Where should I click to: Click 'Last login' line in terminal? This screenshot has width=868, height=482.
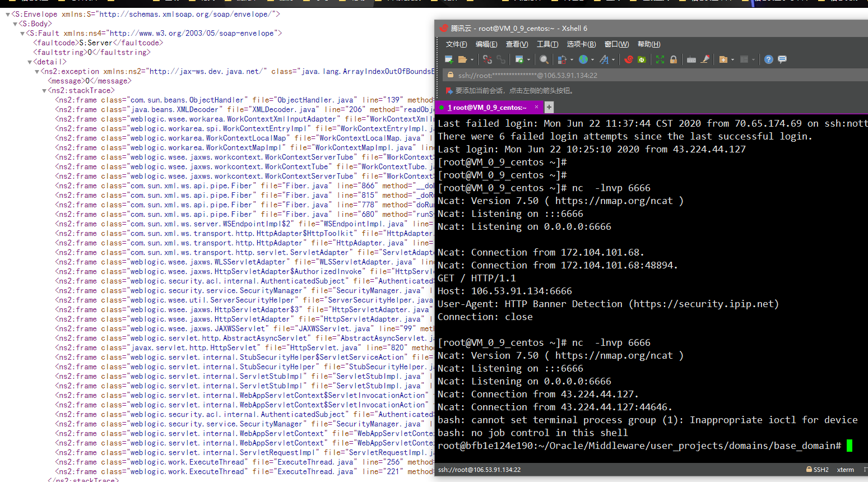(592, 149)
